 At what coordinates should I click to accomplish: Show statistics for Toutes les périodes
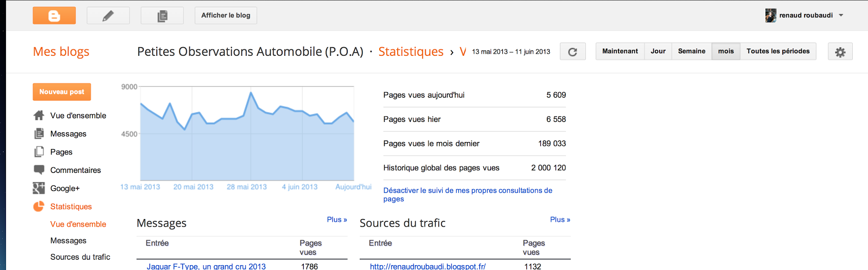778,52
